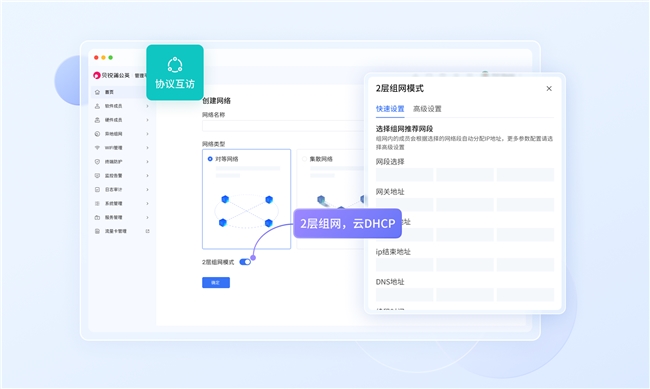
Task: Click the 流量卡管理 sidebar icon
Action: coord(97,231)
